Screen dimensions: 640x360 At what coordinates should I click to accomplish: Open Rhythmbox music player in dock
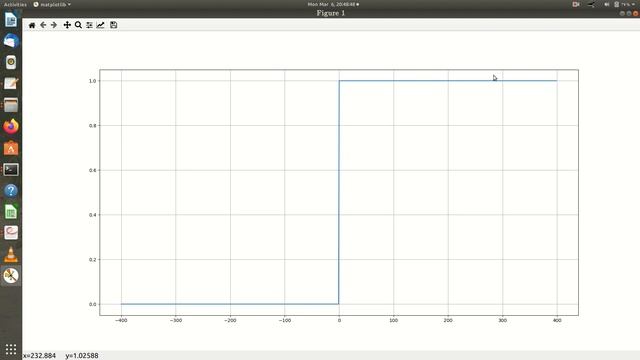coord(11,62)
